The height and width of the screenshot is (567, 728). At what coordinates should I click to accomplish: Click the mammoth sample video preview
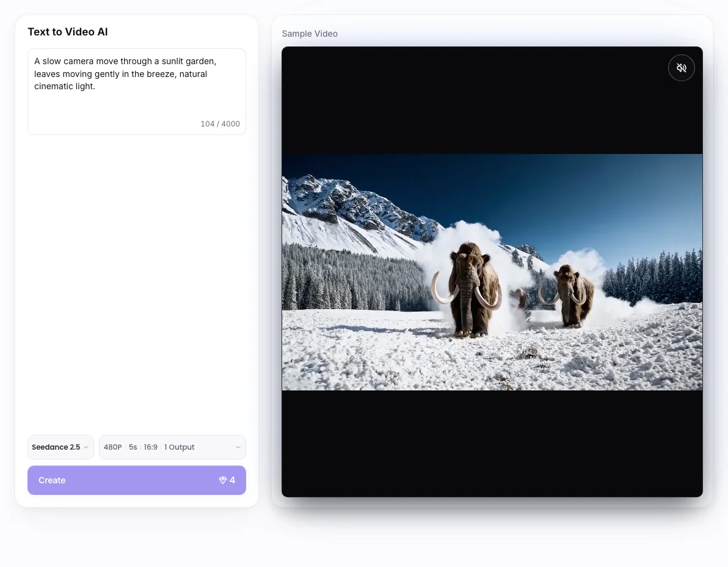492,272
